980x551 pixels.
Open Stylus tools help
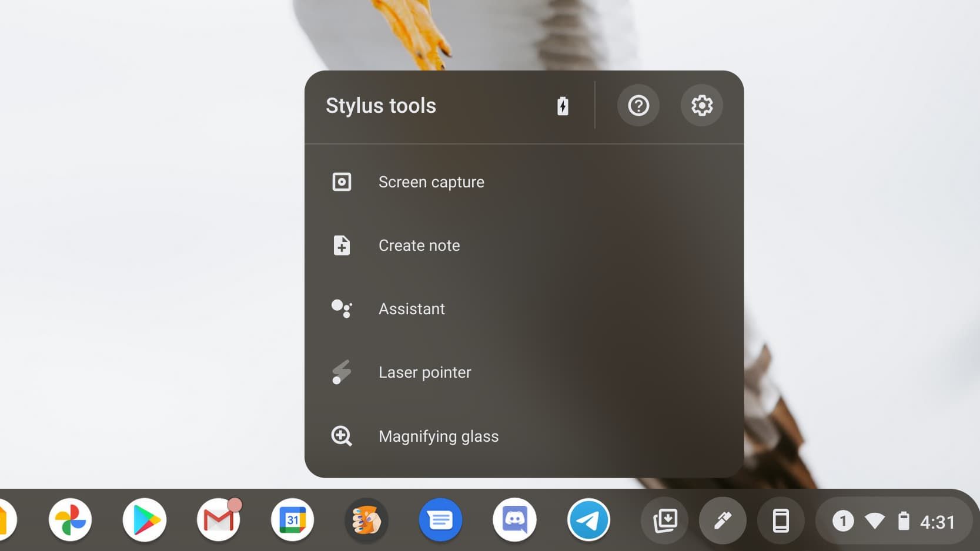[x=638, y=105]
